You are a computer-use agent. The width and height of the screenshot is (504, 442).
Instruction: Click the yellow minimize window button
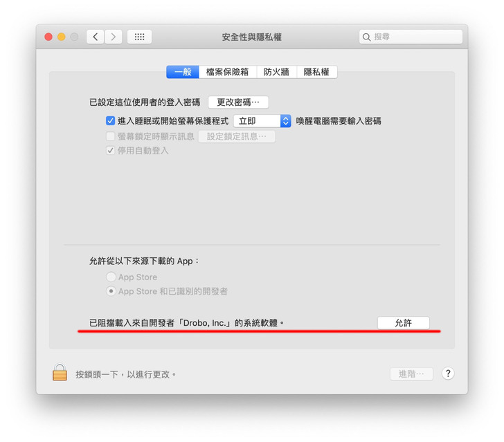point(62,37)
